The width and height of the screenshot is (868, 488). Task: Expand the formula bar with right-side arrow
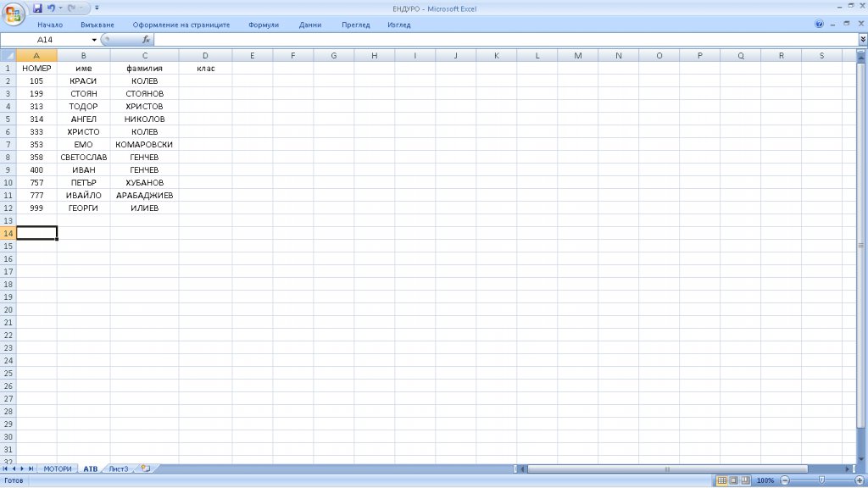[x=862, y=40]
